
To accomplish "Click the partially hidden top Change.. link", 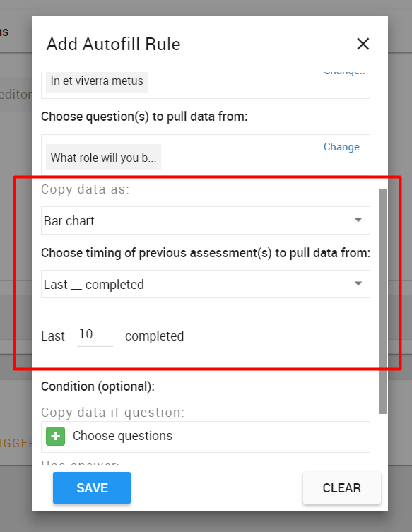I will tap(343, 73).
